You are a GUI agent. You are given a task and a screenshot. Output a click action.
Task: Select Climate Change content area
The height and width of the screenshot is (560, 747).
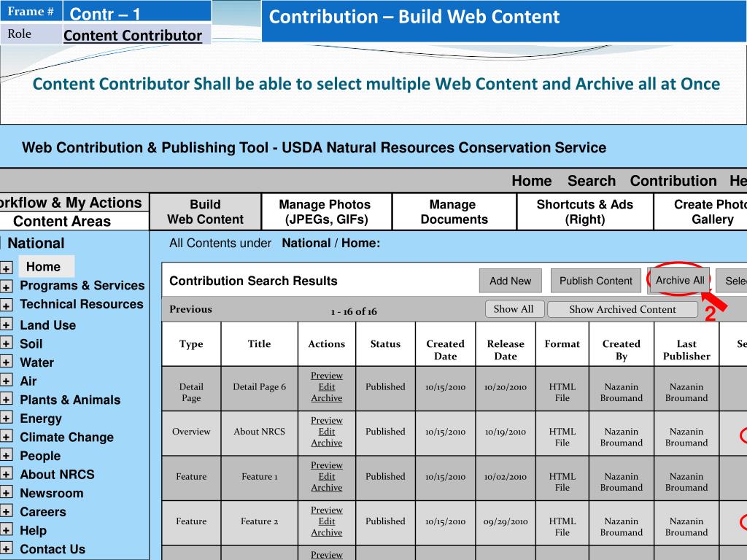click(66, 437)
